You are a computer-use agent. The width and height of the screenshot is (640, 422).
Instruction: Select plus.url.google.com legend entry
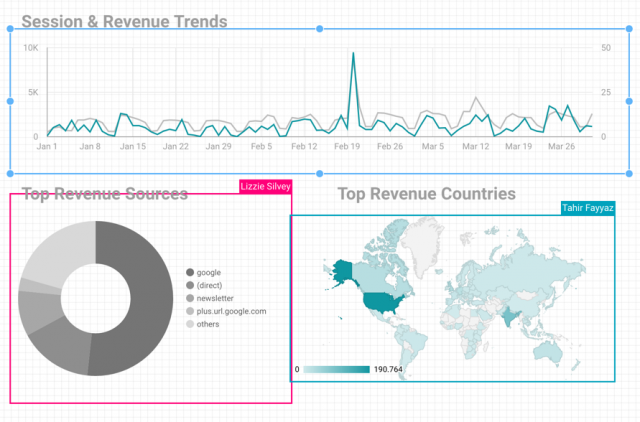click(226, 311)
